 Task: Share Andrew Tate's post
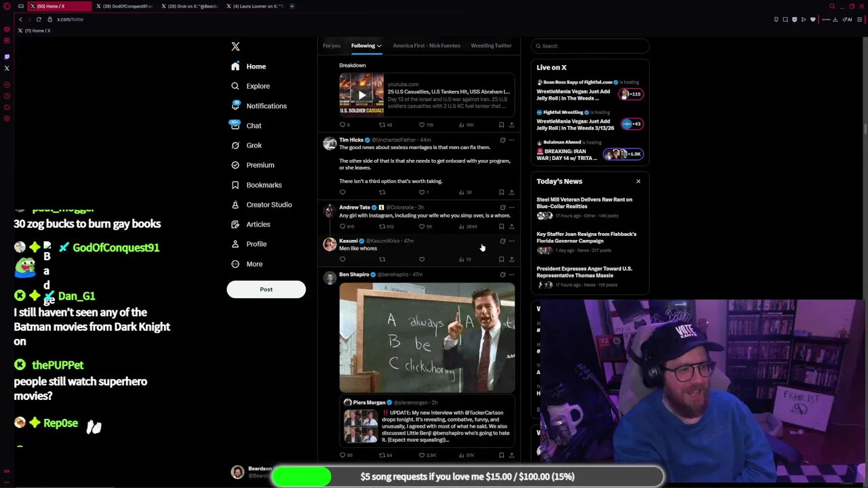(x=511, y=226)
